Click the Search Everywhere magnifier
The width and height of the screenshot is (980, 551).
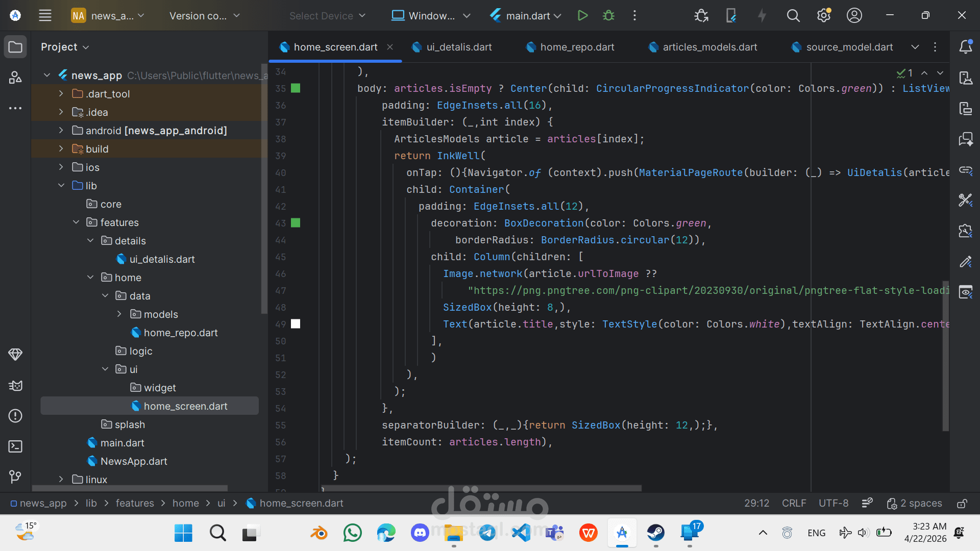point(793,16)
